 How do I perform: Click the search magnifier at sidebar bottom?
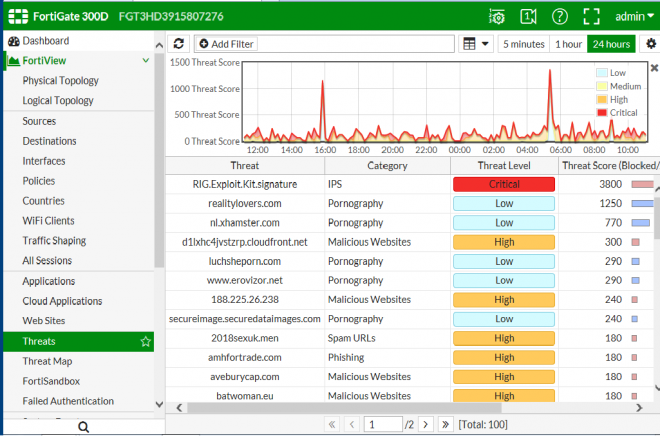click(x=84, y=427)
